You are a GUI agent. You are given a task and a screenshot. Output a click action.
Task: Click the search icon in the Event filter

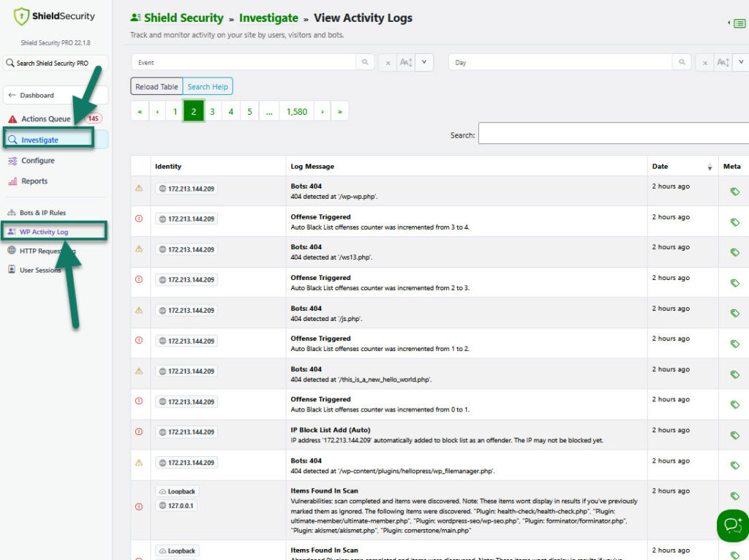365,62
